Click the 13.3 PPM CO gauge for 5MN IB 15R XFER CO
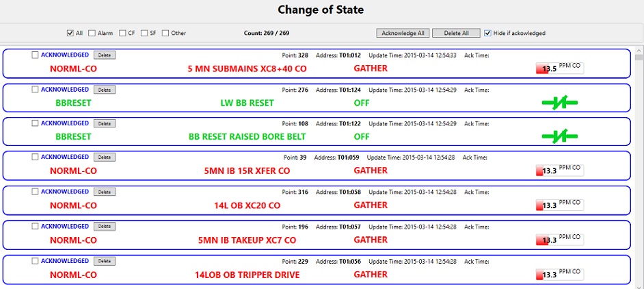Image resolution: width=644 pixels, height=289 pixels. point(560,171)
